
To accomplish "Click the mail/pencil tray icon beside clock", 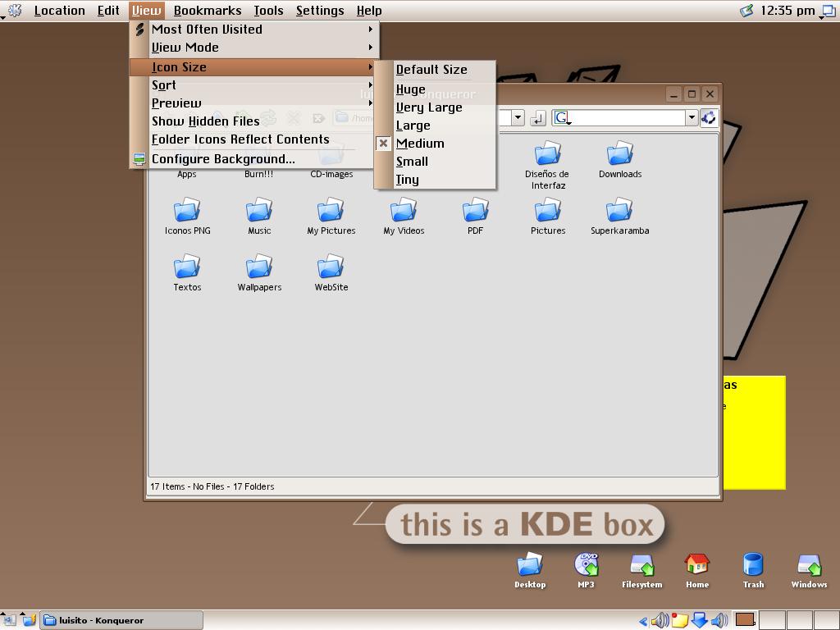I will tap(746, 10).
